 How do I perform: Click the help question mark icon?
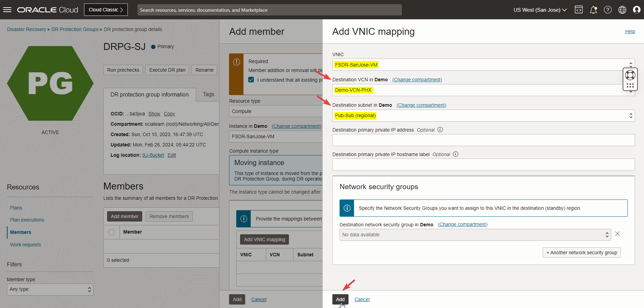(x=608, y=10)
